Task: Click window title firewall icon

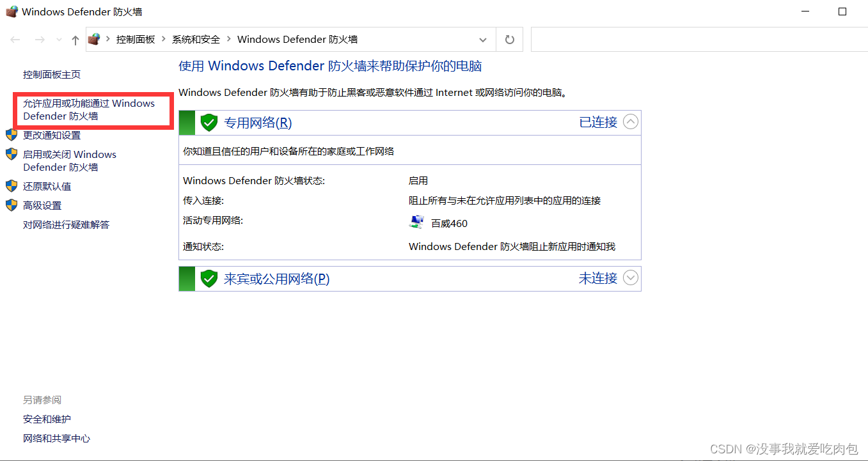Action: (12, 12)
